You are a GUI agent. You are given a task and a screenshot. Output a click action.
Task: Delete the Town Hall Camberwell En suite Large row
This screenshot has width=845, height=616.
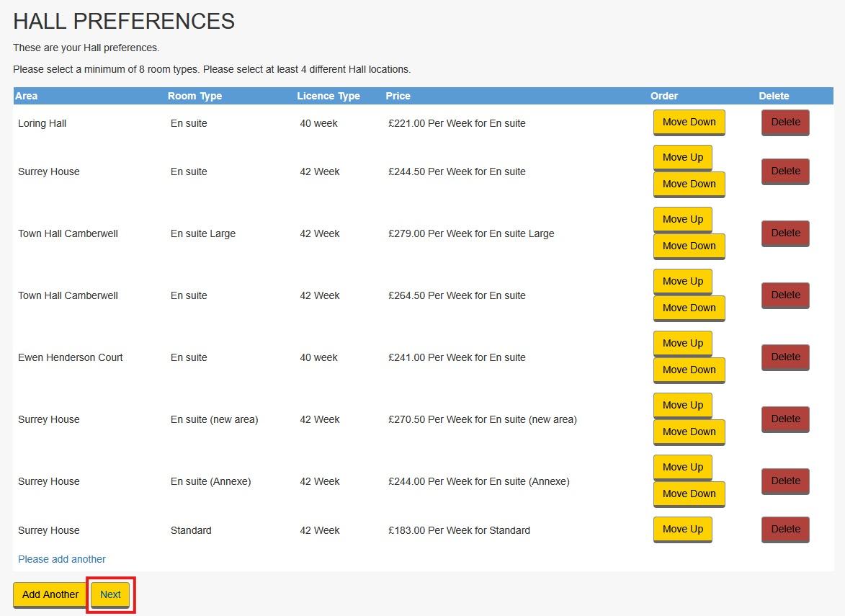pyautogui.click(x=785, y=233)
